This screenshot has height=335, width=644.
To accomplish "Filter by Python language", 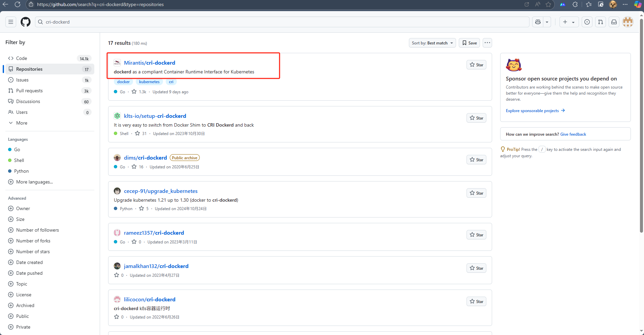I will 50,171.
